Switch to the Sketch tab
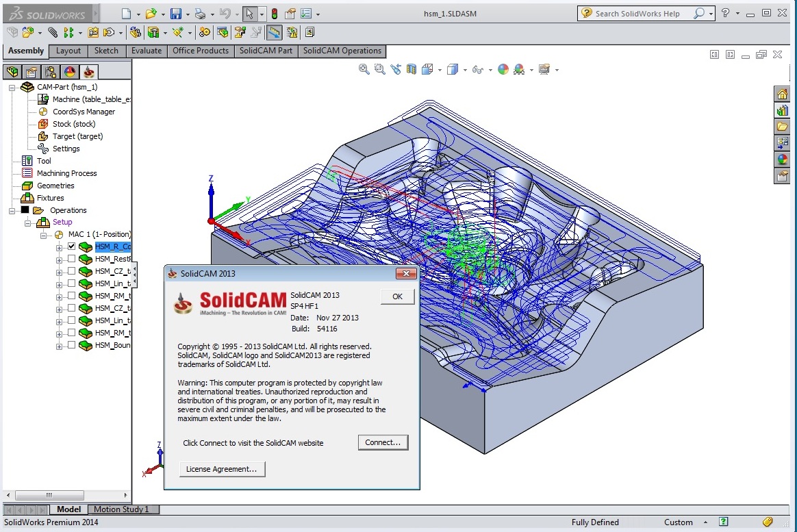The image size is (797, 532). [x=106, y=51]
